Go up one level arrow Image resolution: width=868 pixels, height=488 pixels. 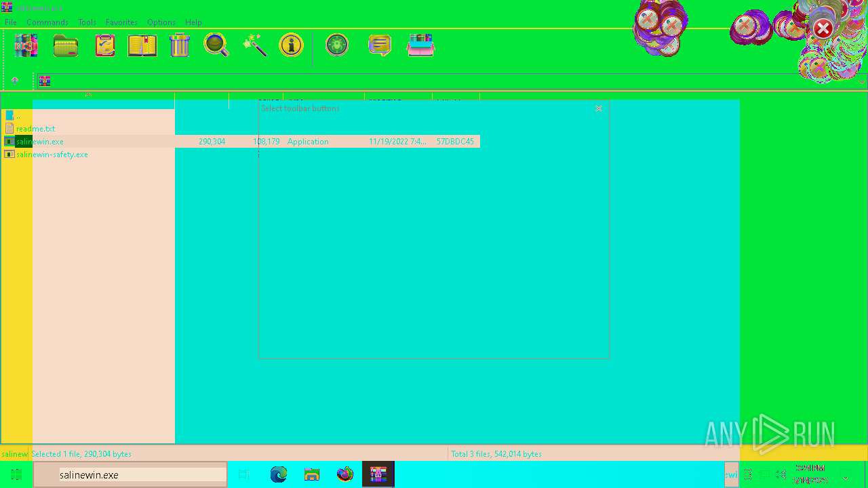pyautogui.click(x=15, y=81)
